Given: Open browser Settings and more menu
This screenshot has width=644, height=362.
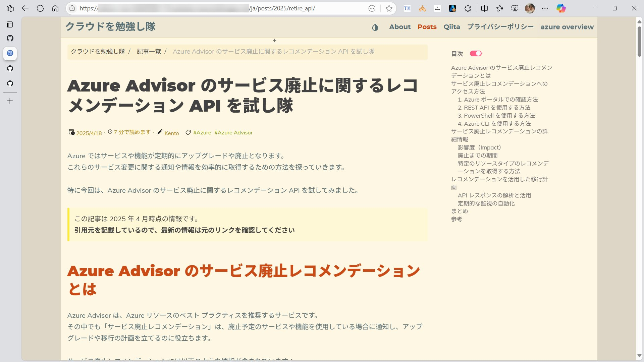Looking at the screenshot, I should coord(545,8).
